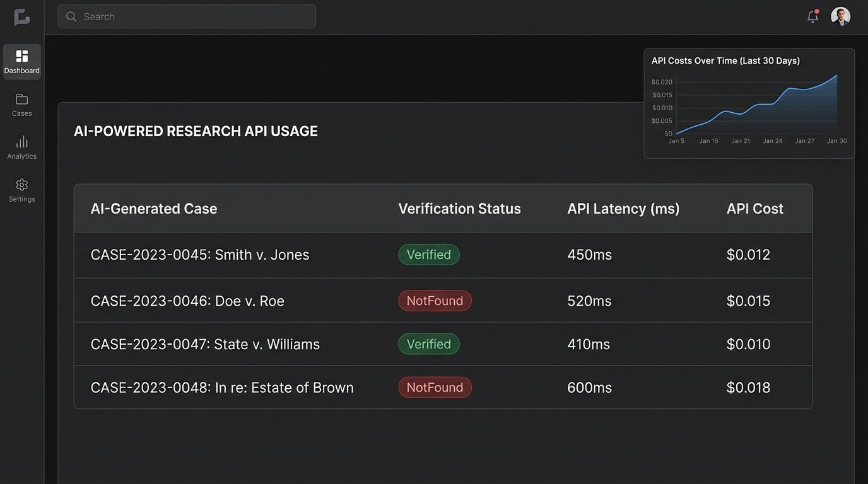Sort by API Cost column header

pos(754,209)
